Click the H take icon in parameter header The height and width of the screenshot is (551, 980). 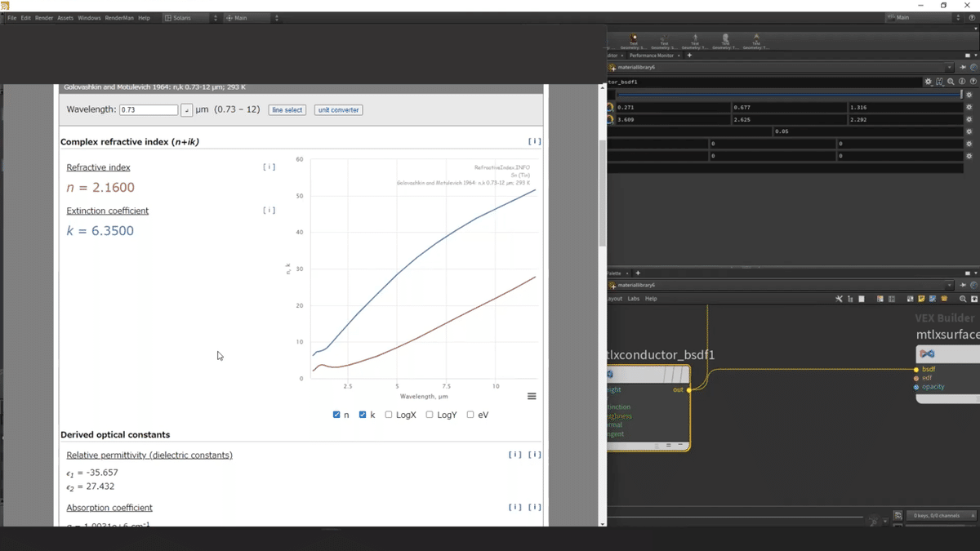click(940, 82)
